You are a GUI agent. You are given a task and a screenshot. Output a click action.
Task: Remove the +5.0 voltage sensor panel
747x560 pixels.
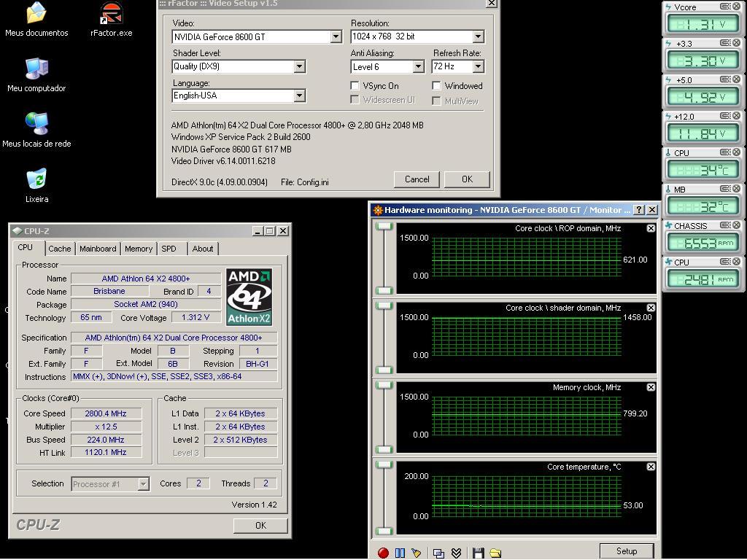(x=737, y=79)
